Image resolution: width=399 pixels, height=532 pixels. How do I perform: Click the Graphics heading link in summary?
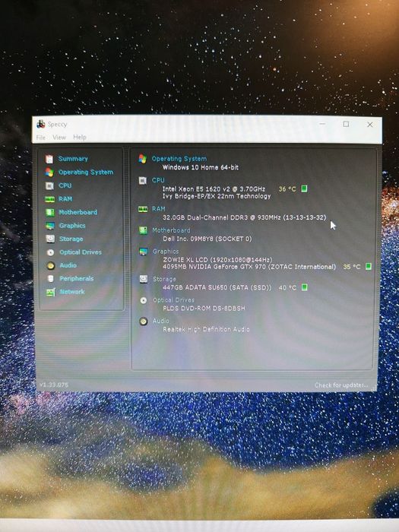point(166,252)
